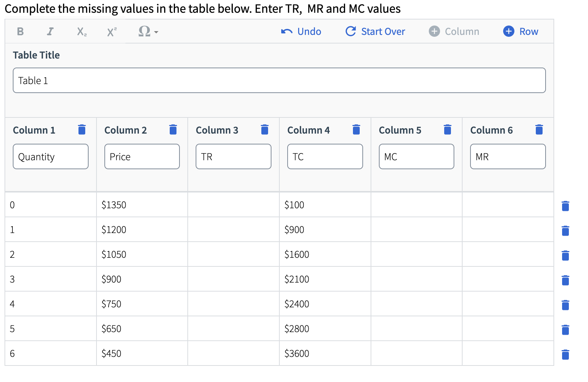Delete the first data row using trash icon
The image size is (588, 382).
565,206
